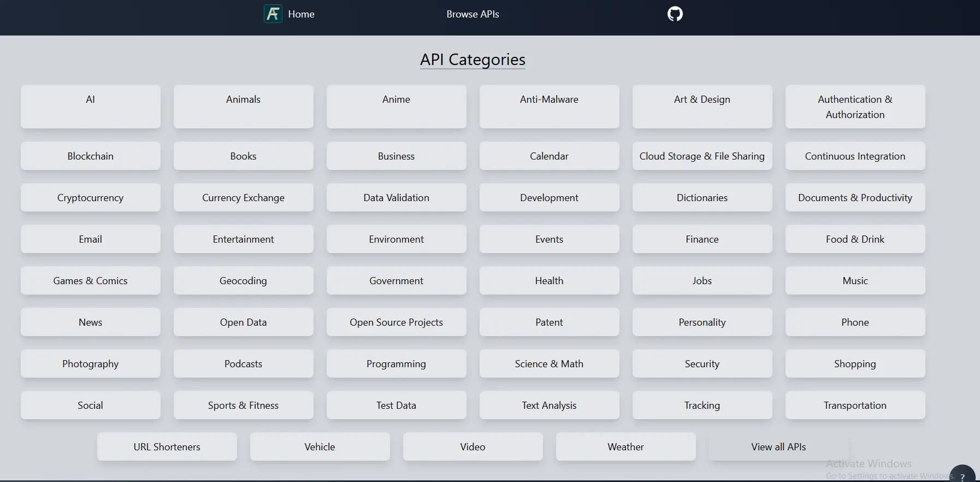
Task: Click the Blockchain category
Action: [x=91, y=156]
